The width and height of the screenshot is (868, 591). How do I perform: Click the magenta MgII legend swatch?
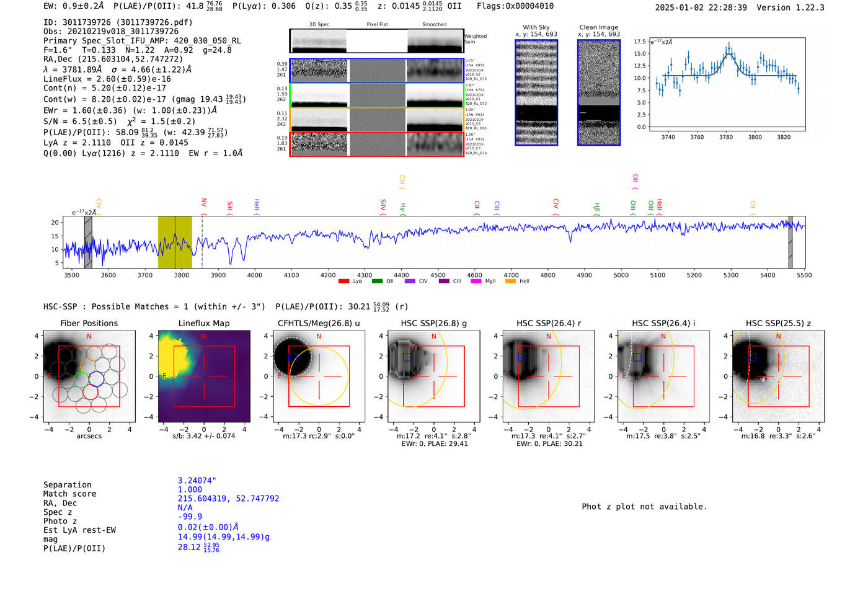476,282
